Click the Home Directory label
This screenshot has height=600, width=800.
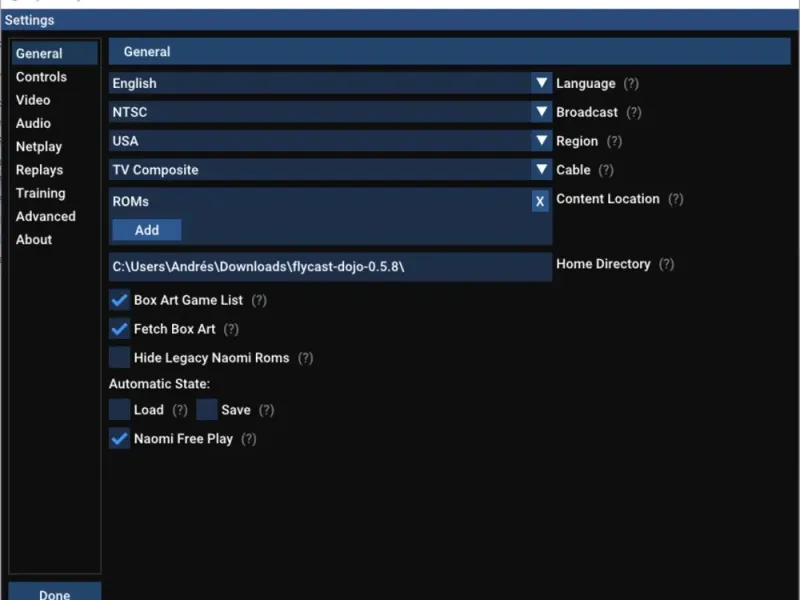pyautogui.click(x=603, y=264)
